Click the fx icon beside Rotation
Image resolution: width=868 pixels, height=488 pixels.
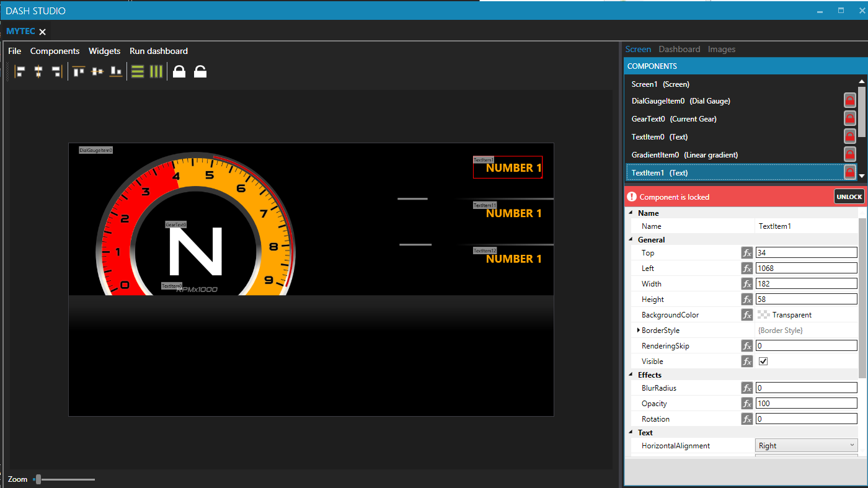coord(747,419)
